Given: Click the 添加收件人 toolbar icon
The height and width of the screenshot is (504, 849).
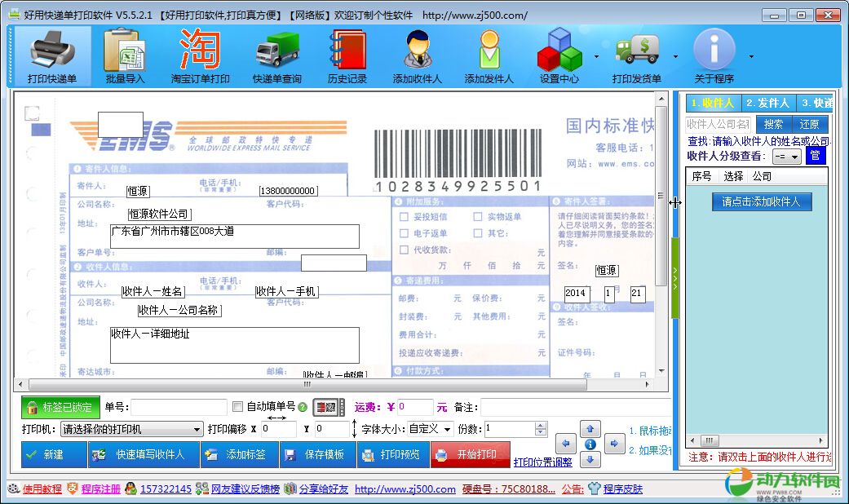Looking at the screenshot, I should point(417,56).
